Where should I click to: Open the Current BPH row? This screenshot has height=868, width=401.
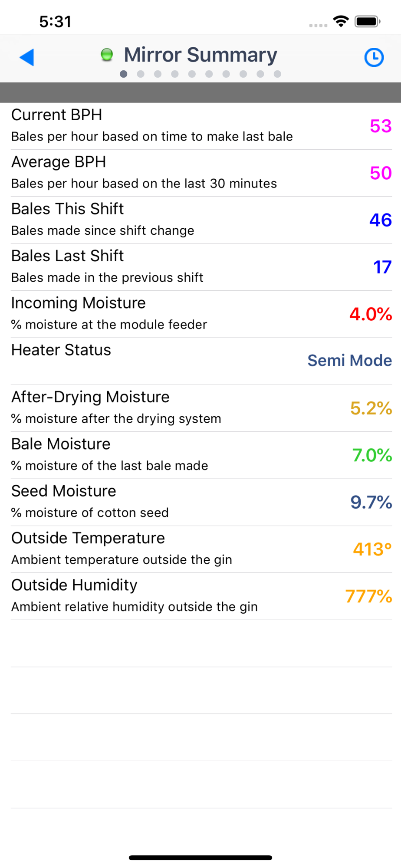200,126
